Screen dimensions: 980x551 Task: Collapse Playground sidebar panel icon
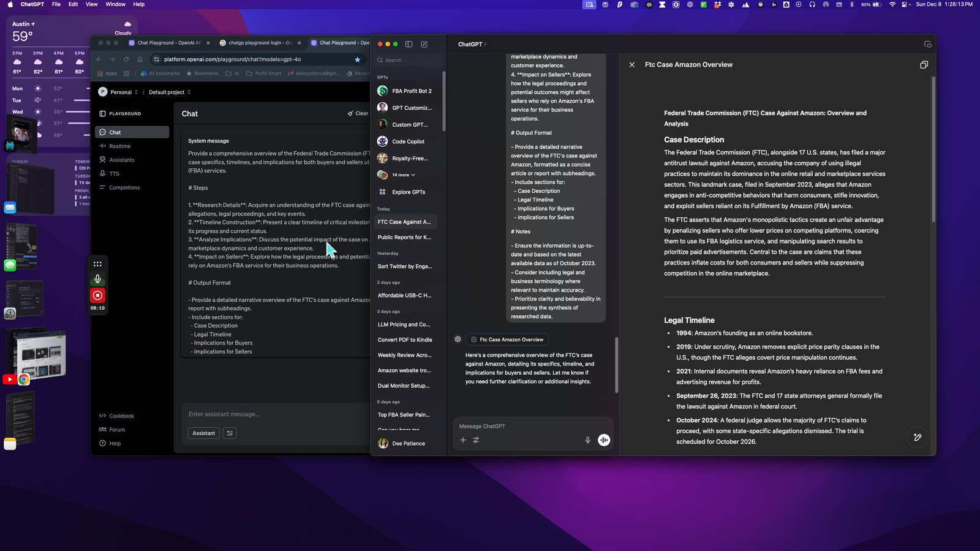pyautogui.click(x=102, y=113)
